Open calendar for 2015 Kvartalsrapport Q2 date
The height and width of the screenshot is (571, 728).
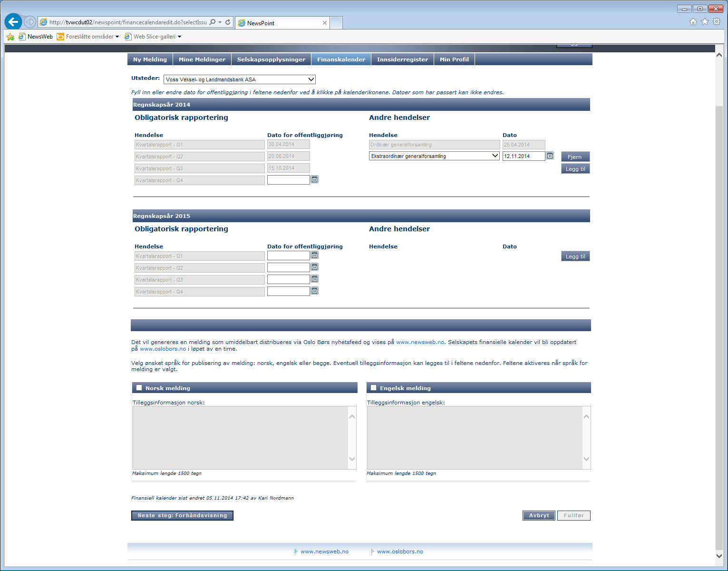(315, 267)
